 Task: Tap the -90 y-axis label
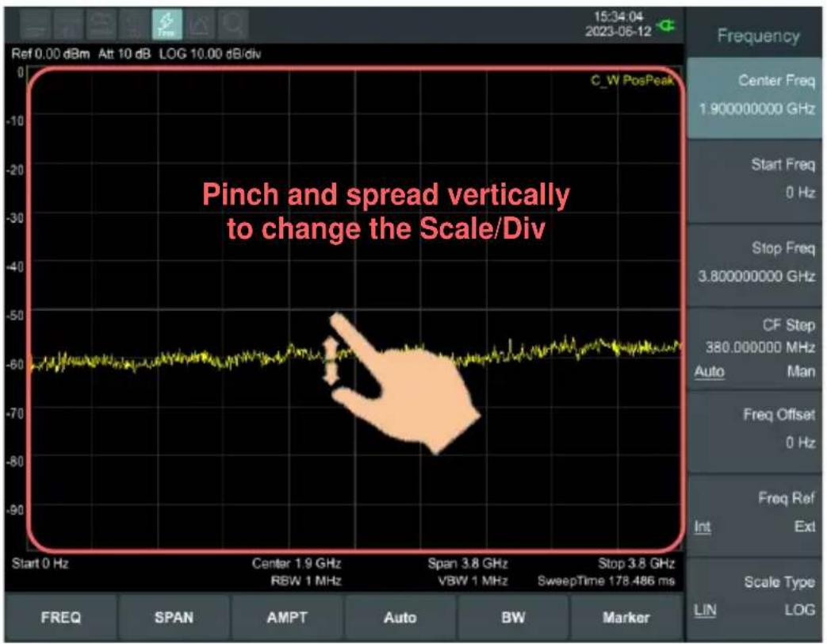[16, 510]
